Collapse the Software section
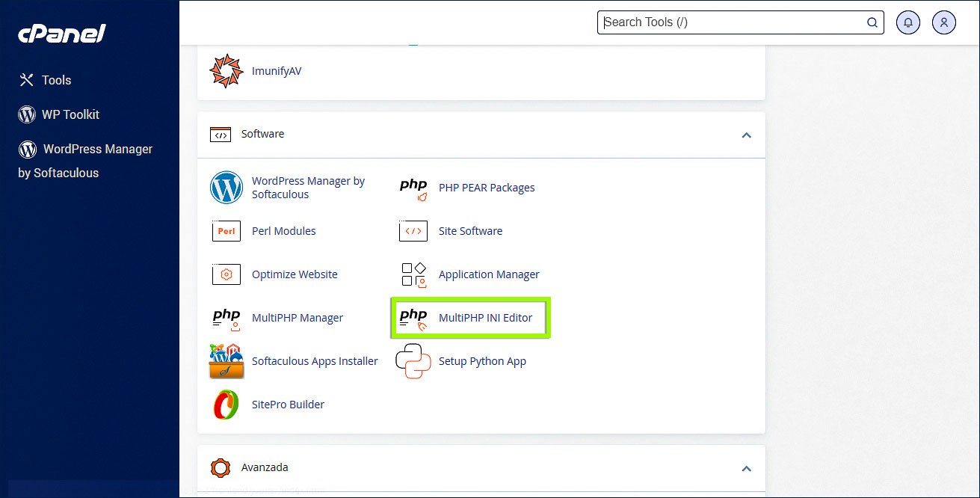980x498 pixels. (745, 135)
